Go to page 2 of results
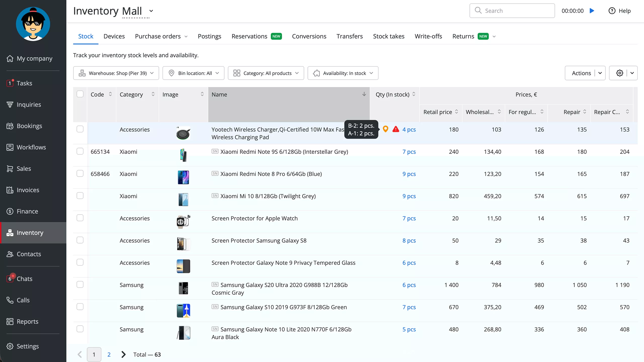Image resolution: width=644 pixels, height=362 pixels. pos(109,354)
